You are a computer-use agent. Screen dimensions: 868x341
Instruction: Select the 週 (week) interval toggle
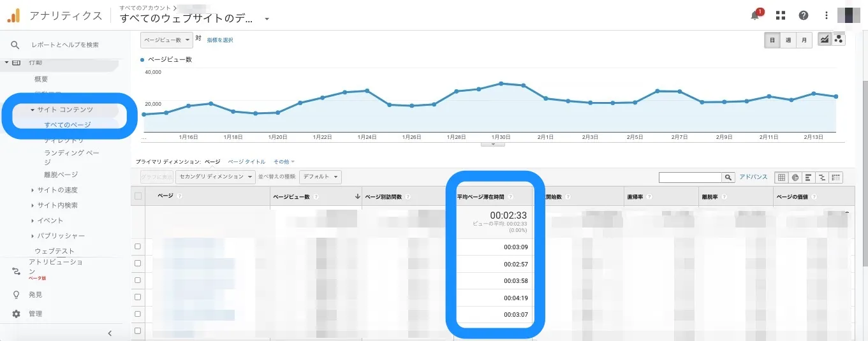pyautogui.click(x=788, y=40)
